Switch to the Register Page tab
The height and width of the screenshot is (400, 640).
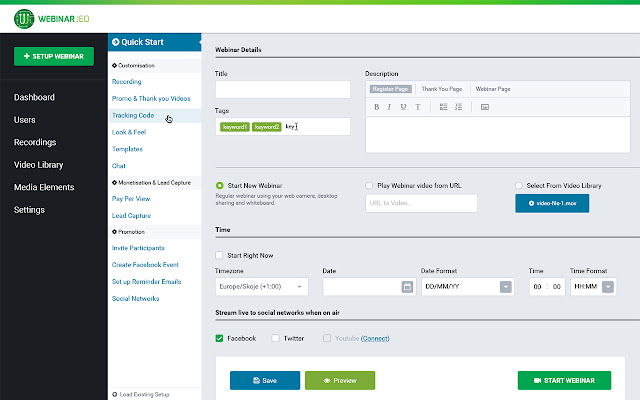(390, 89)
